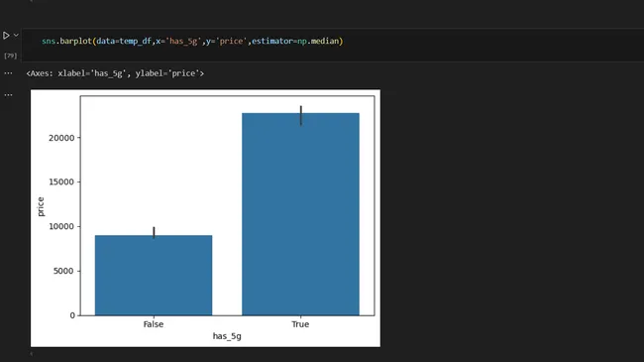
Task: Click the 15000 y-axis tick label
Action: tap(61, 181)
